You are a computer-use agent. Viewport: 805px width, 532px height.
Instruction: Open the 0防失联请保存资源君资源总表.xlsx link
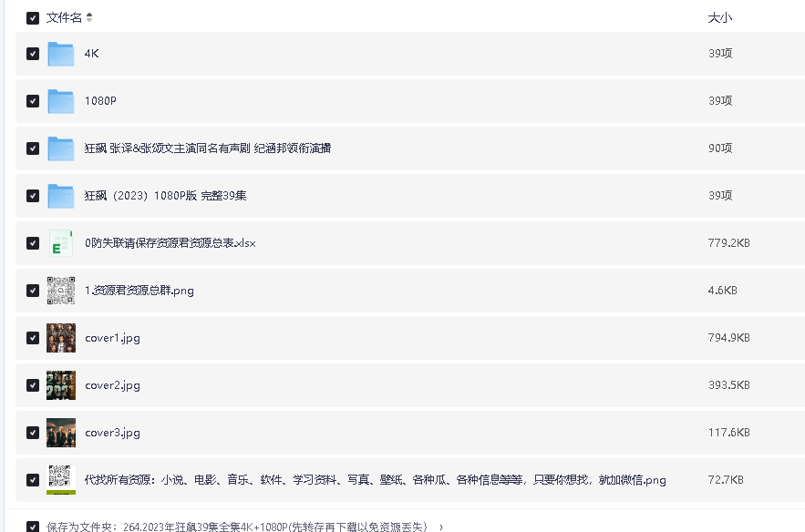click(168, 243)
